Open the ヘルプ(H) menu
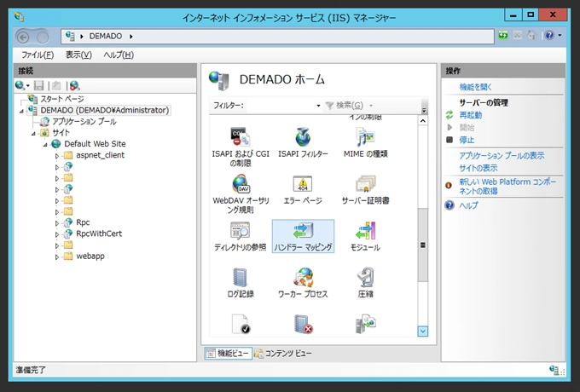 pyautogui.click(x=119, y=55)
